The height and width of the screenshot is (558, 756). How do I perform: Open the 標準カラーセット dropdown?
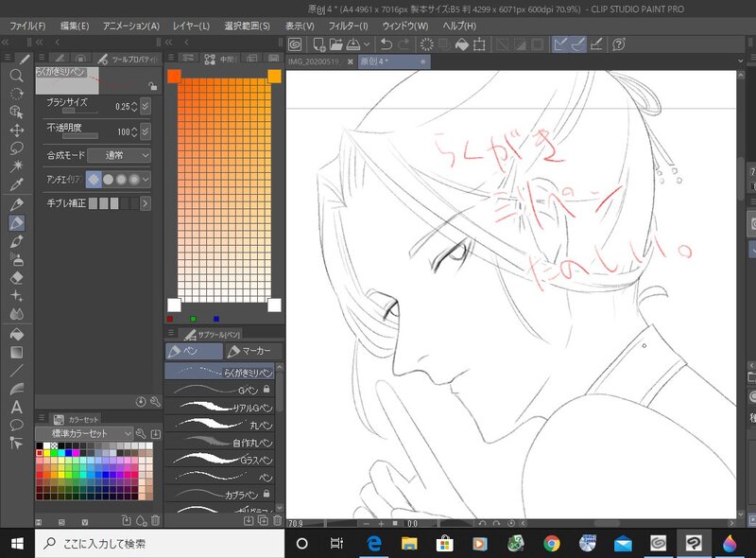coord(85,433)
